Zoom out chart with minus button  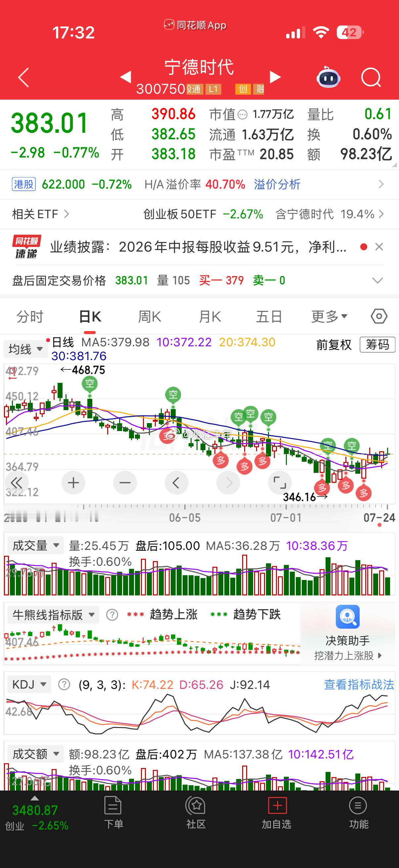point(125,483)
